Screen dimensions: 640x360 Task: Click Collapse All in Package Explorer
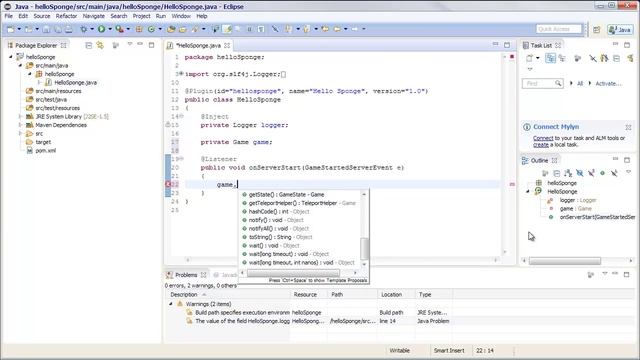pos(89,45)
